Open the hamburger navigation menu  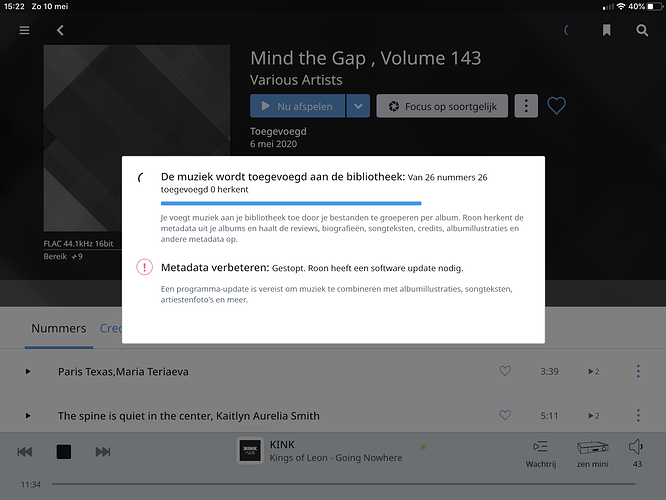pyautogui.click(x=24, y=30)
